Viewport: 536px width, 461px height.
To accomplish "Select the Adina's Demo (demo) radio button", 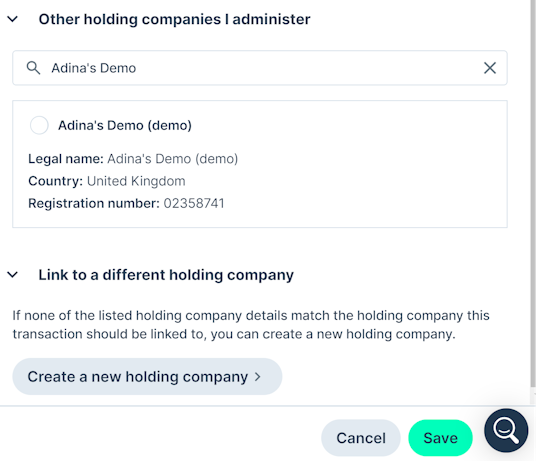I will click(39, 125).
